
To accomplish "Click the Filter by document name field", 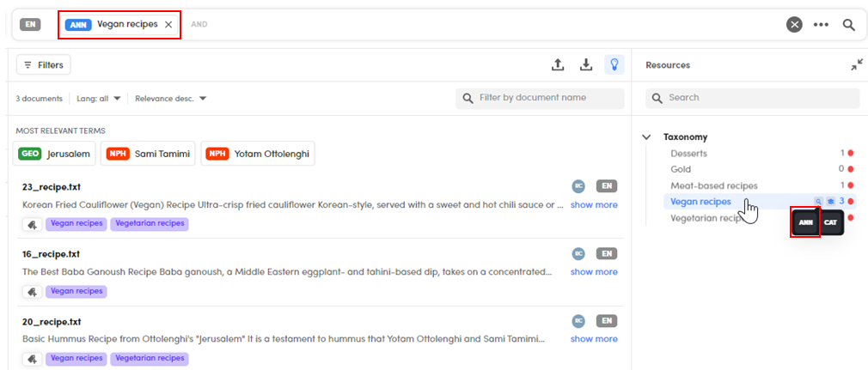I will (540, 98).
